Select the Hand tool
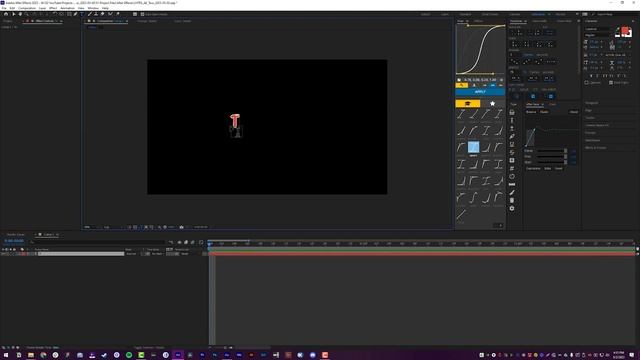Viewport: 640px width, 360px height. 20,14
